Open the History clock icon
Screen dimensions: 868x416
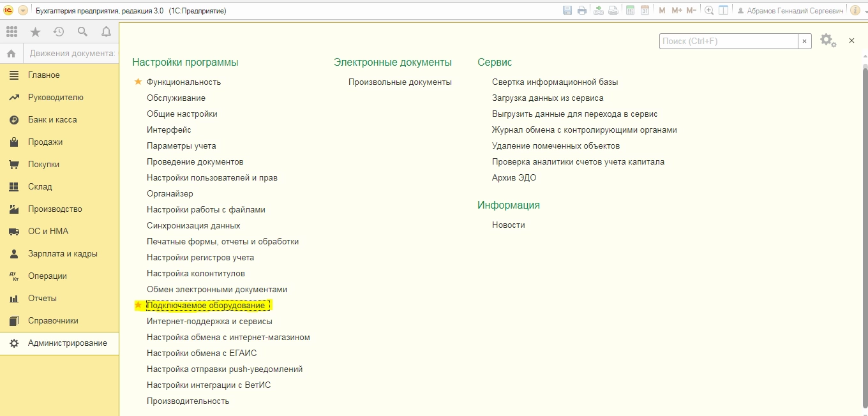pos(59,31)
